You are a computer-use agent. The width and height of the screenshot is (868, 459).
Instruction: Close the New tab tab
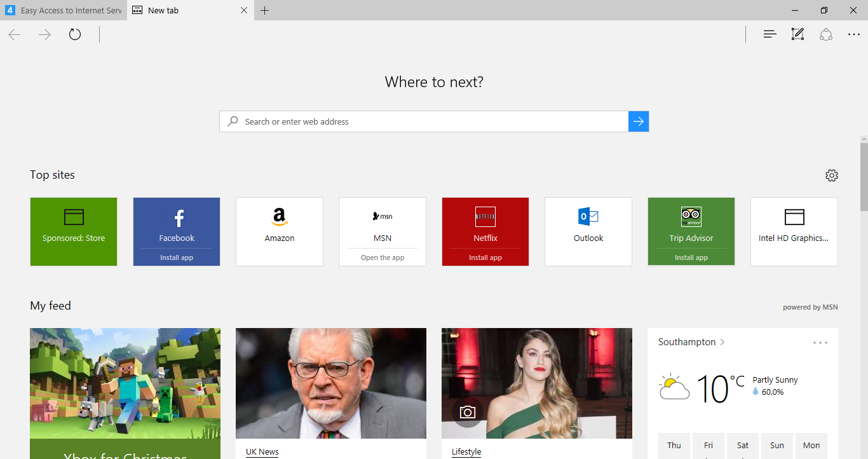tap(244, 10)
